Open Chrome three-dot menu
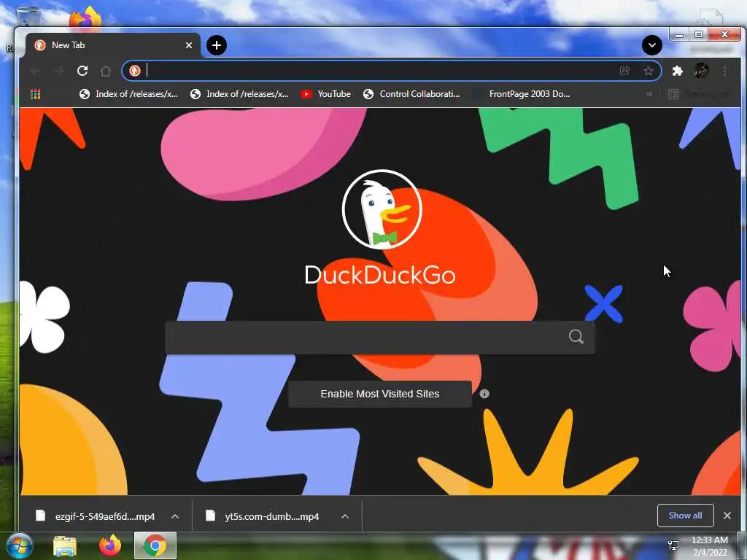This screenshot has width=747, height=560. (x=724, y=71)
